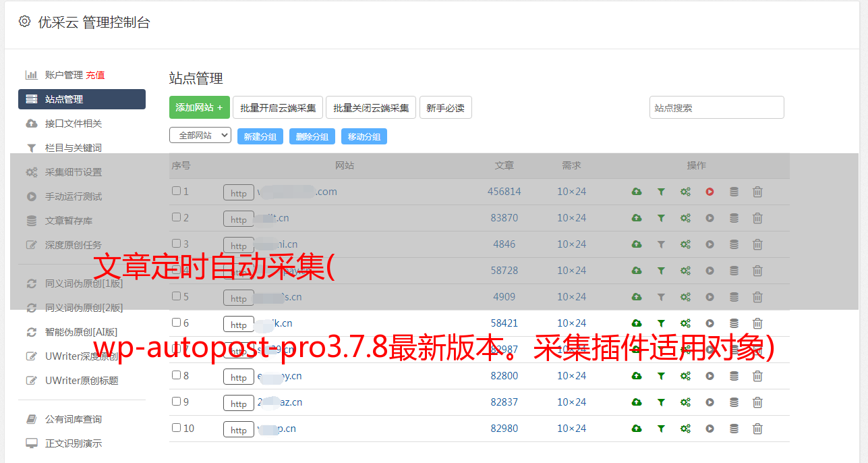
Task: Open 公有词库查询 in the sidebar
Action: pos(74,419)
